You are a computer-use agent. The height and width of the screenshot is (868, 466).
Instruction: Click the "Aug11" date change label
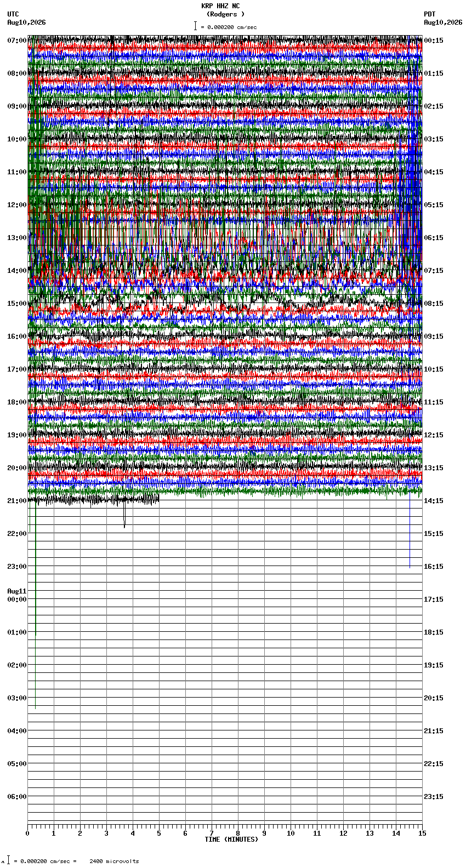17,591
